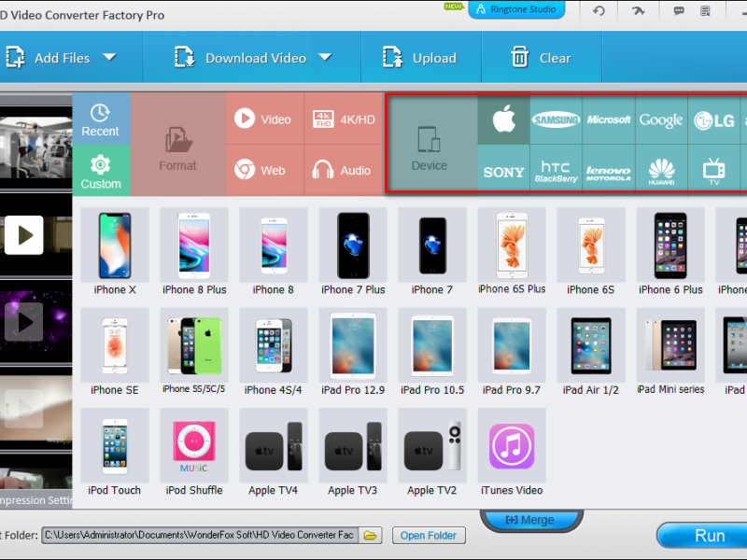Choose the iPod Shuffle preset

click(x=194, y=453)
